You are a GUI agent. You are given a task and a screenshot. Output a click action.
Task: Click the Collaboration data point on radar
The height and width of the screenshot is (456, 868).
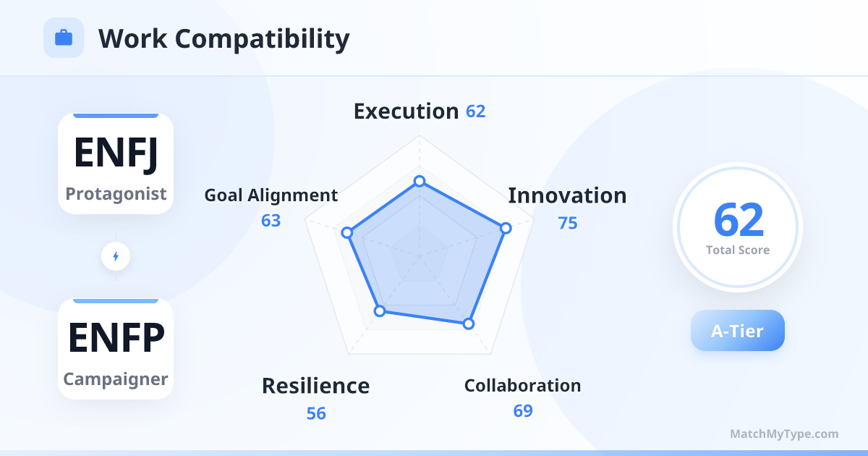(468, 324)
